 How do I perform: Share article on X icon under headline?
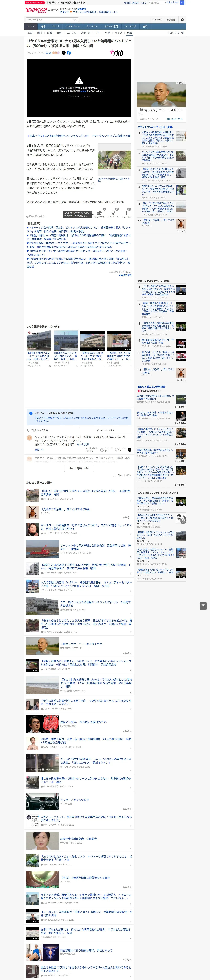(x=64, y=53)
